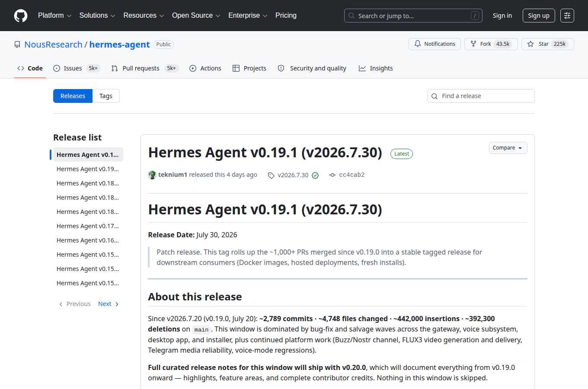This screenshot has width=588, height=389.
Task: Click 'Release Date:' text
Action: pos(171,235)
